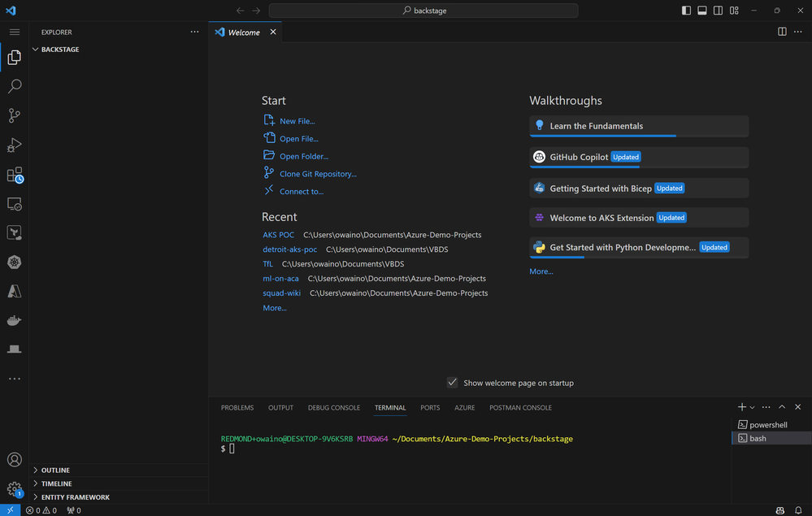This screenshot has width=812, height=516.
Task: Click the backstage command center search box
Action: (423, 11)
